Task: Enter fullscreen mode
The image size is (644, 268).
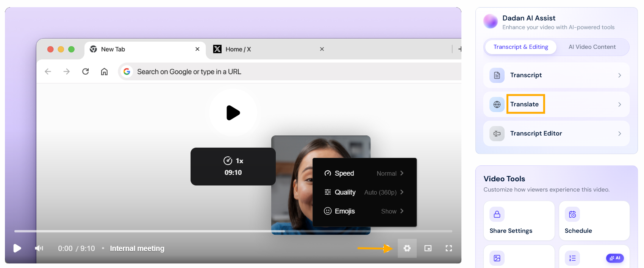Action: pos(449,248)
